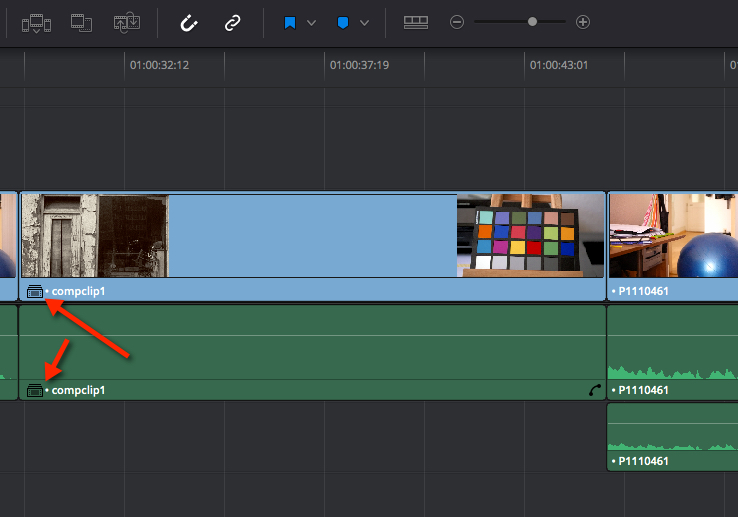Toggle timeline Snapping magnet
Viewport: 738px width, 517px height.
pyautogui.click(x=188, y=22)
